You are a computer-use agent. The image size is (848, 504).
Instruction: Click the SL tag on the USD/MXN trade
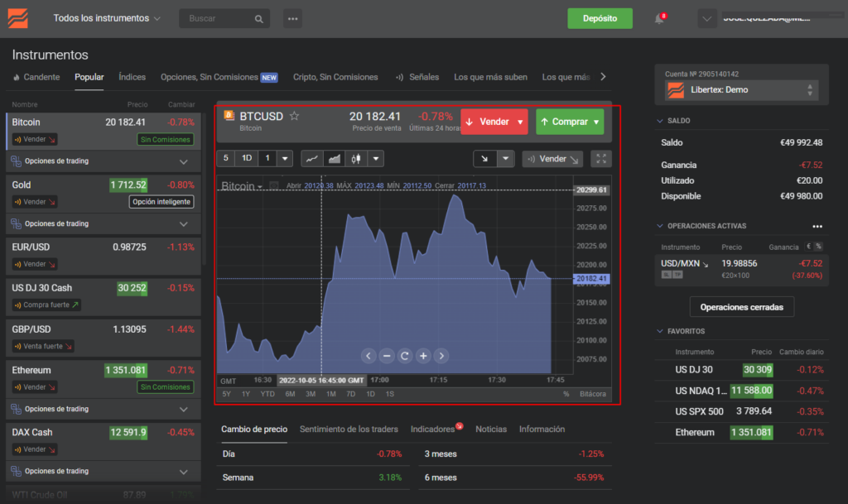(666, 275)
